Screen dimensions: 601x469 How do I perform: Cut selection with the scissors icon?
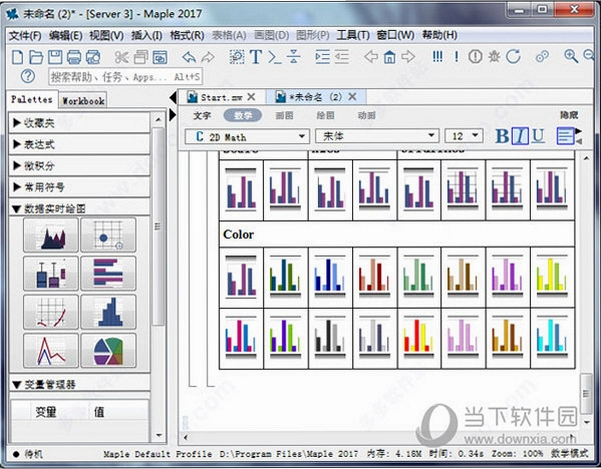point(122,57)
